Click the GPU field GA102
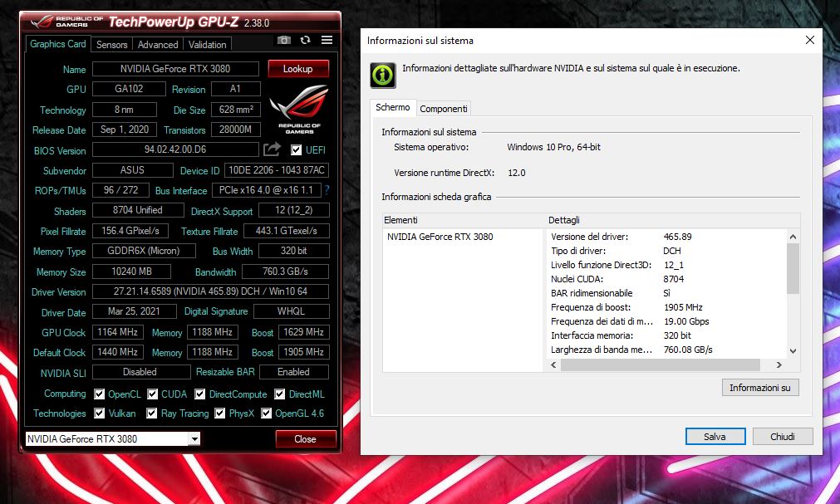This screenshot has height=504, width=840. (129, 89)
